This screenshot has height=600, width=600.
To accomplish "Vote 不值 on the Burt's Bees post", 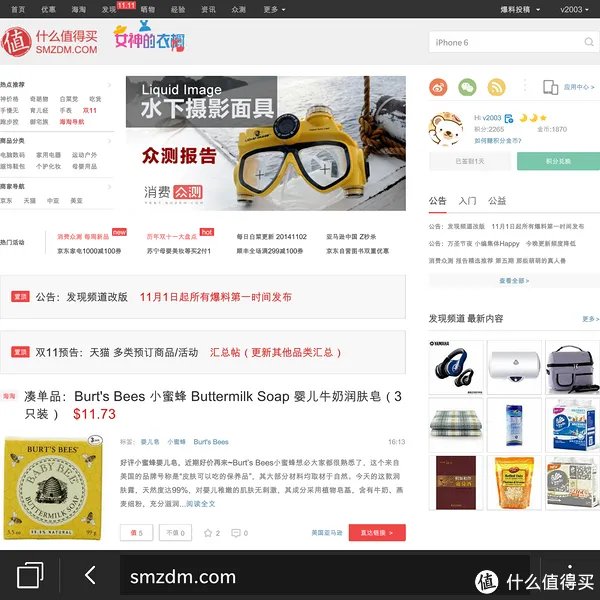I will [175, 532].
